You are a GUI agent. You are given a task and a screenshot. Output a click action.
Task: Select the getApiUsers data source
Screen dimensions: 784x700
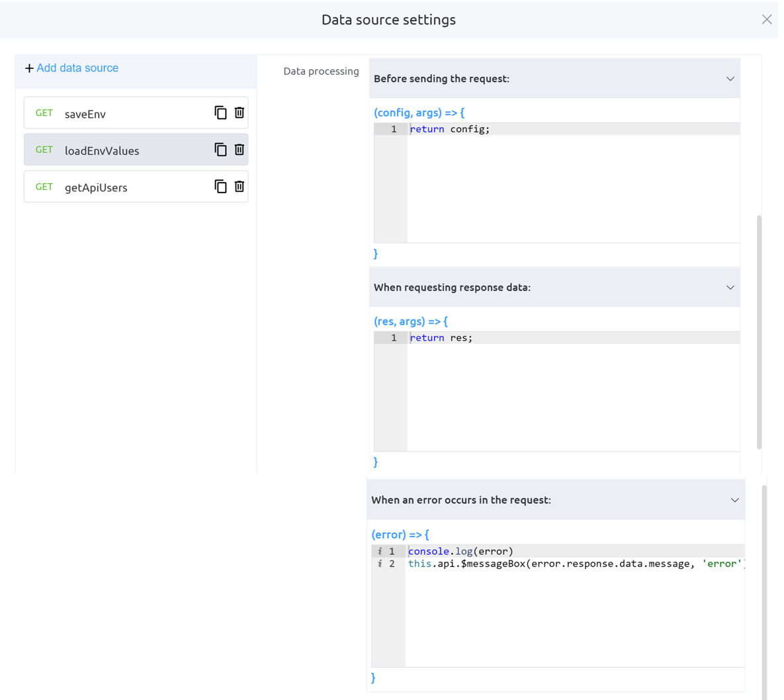click(x=97, y=187)
